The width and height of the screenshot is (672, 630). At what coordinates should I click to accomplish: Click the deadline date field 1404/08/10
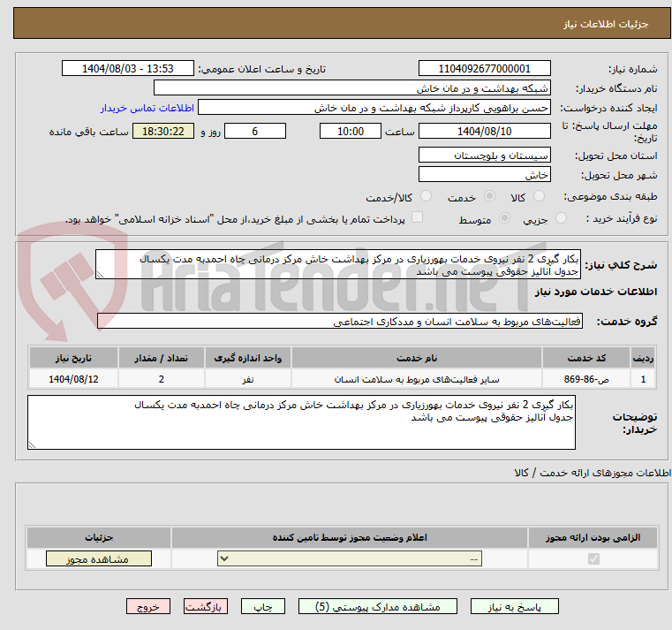pos(484,132)
